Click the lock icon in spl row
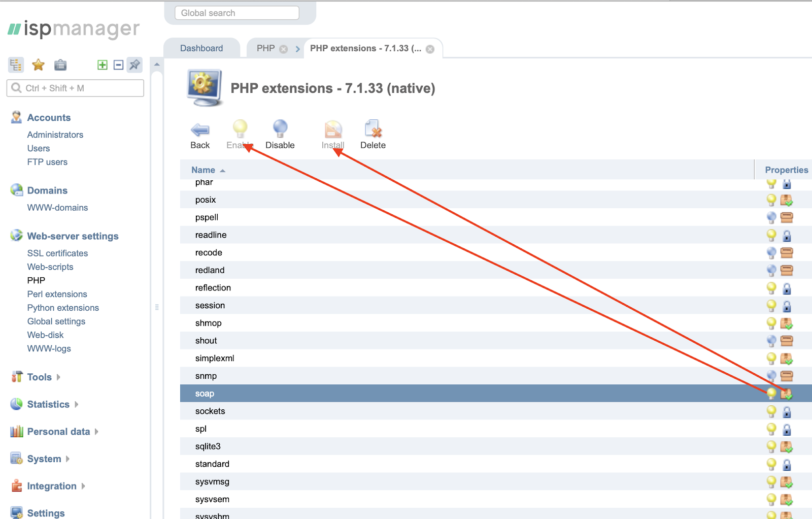812x519 pixels. (x=787, y=430)
